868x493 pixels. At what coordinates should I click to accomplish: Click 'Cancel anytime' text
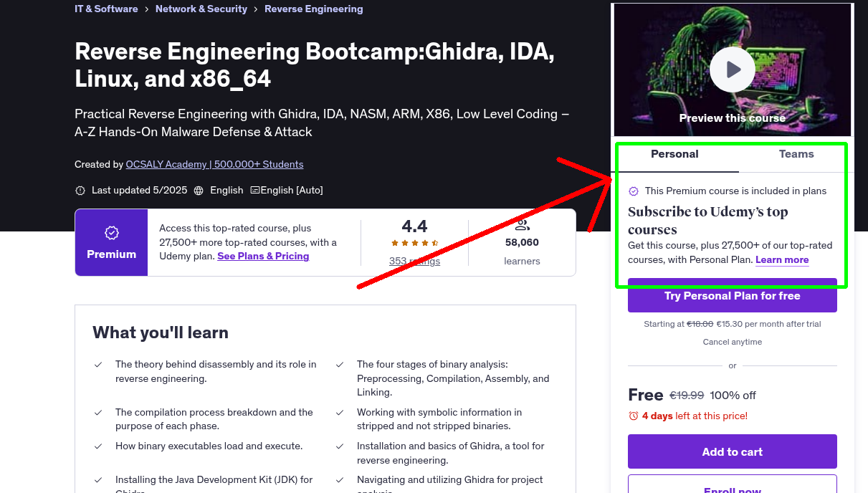point(732,342)
